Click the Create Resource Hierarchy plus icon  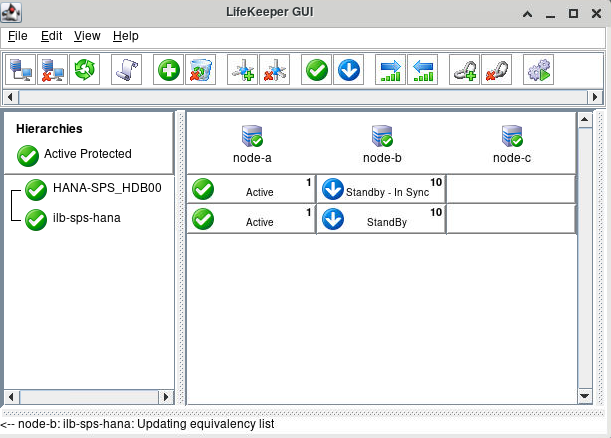[x=169, y=70]
